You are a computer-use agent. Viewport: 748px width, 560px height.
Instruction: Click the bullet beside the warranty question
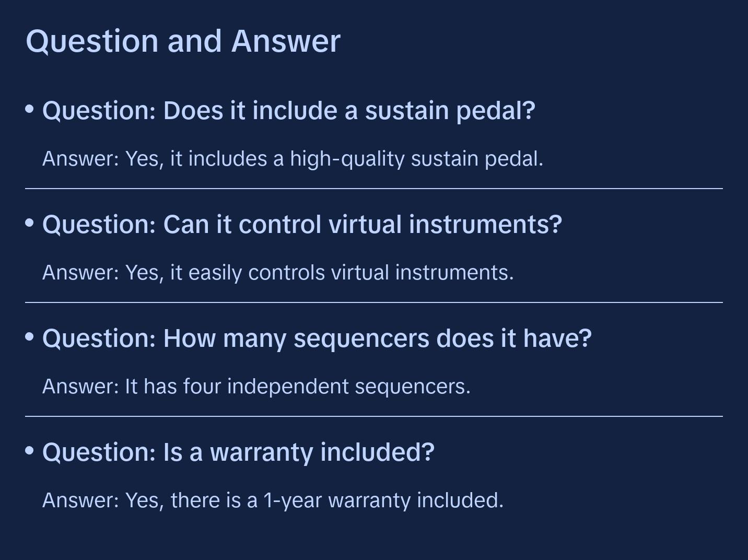click(30, 451)
